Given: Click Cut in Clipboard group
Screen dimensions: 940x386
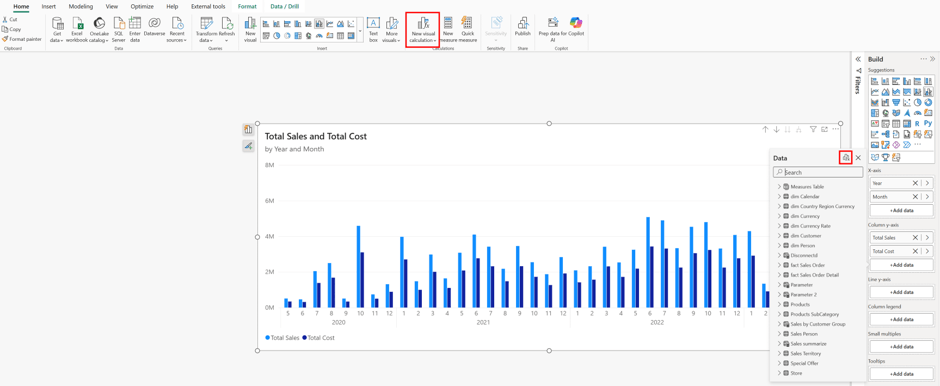Looking at the screenshot, I should (x=10, y=20).
